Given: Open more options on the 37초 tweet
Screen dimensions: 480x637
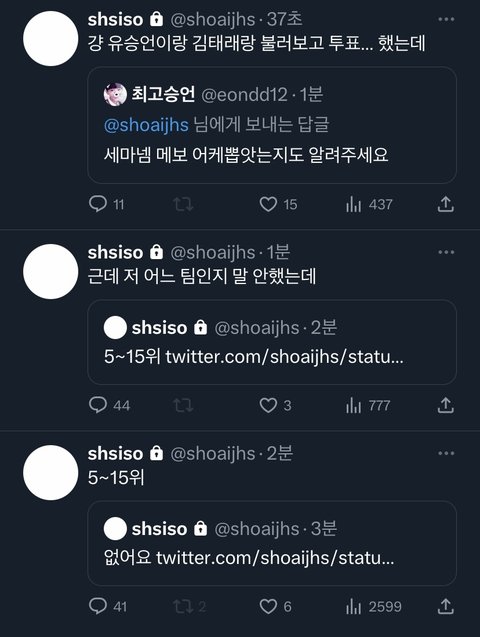Looking at the screenshot, I should point(446,19).
